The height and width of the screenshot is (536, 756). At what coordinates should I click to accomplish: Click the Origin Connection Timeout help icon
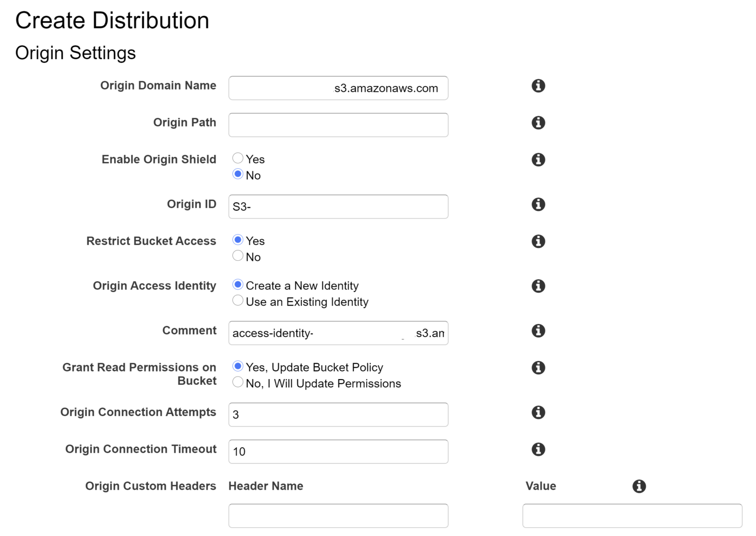pos(538,449)
